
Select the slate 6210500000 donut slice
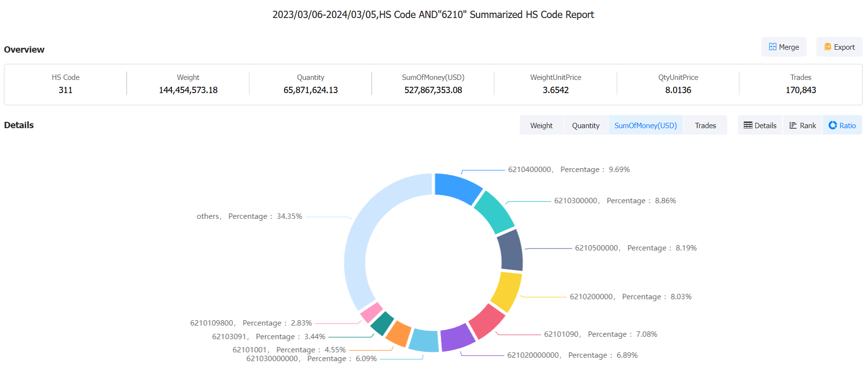[510, 250]
